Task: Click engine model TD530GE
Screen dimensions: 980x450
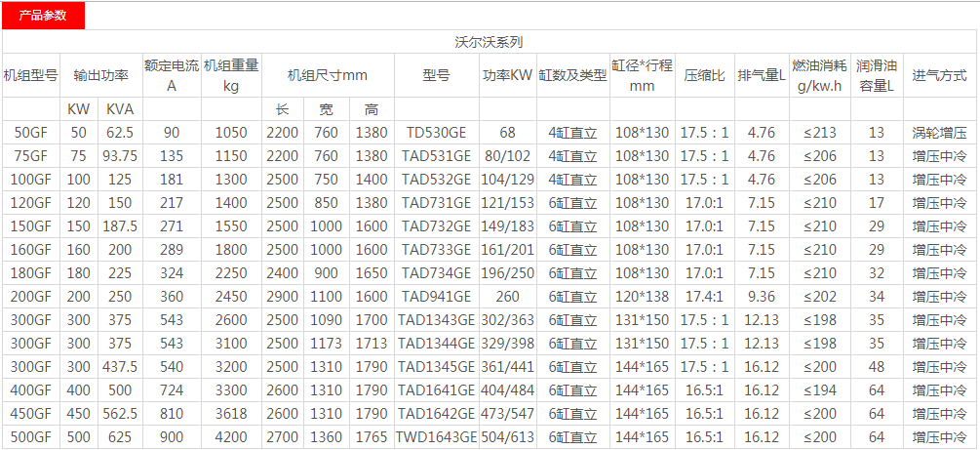Action: [x=436, y=133]
